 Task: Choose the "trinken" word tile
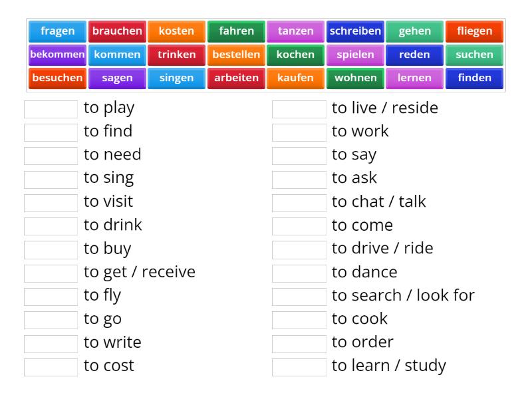176,55
